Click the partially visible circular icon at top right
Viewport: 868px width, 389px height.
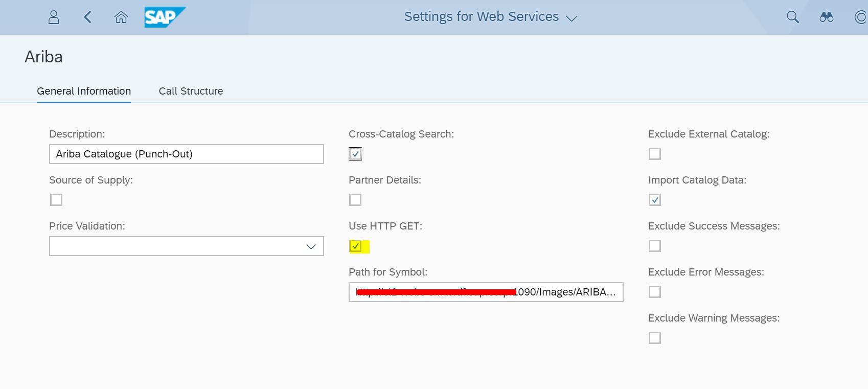[x=861, y=17]
